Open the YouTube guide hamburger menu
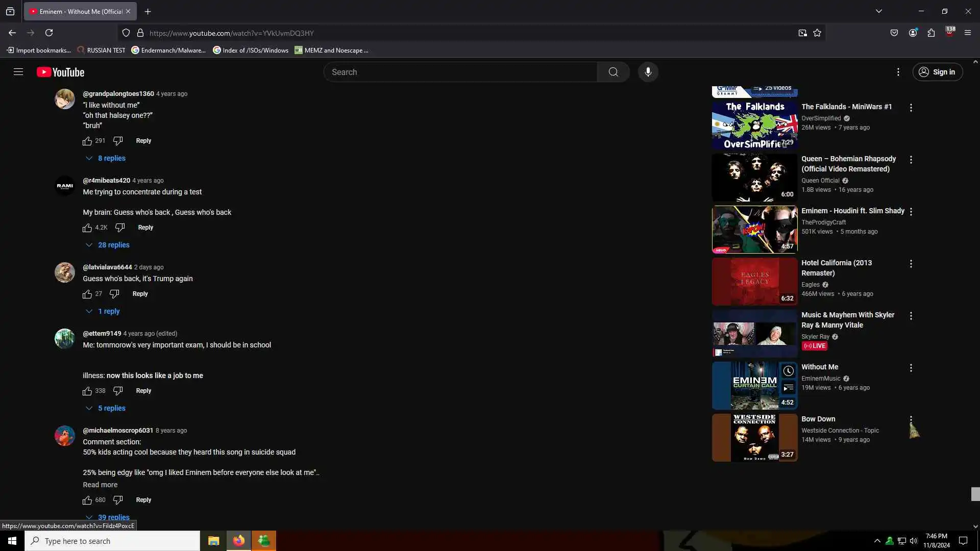 point(18,72)
